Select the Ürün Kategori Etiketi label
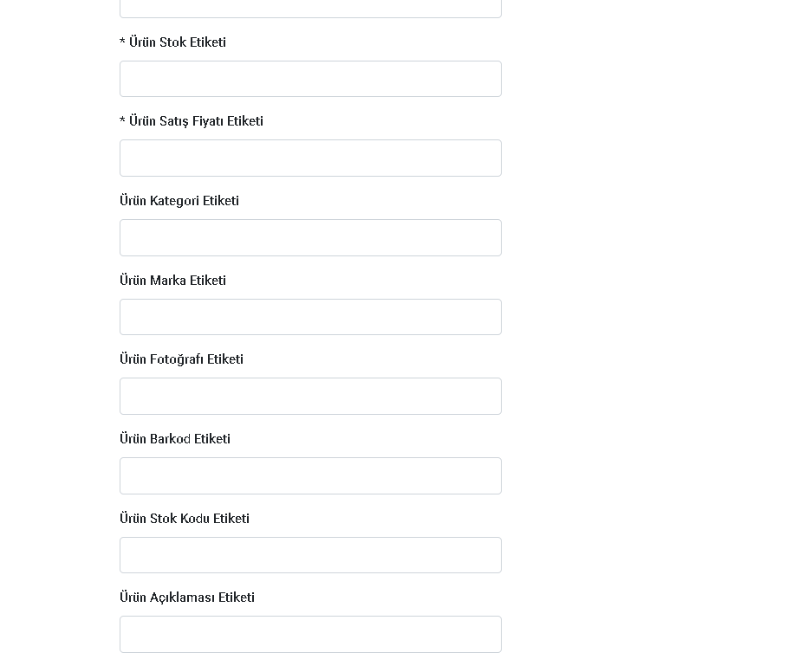 coord(179,201)
